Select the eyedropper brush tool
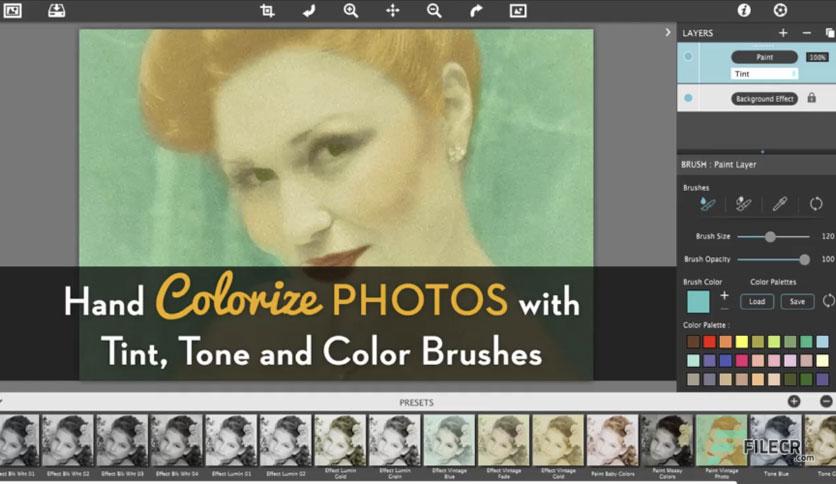 tap(779, 204)
